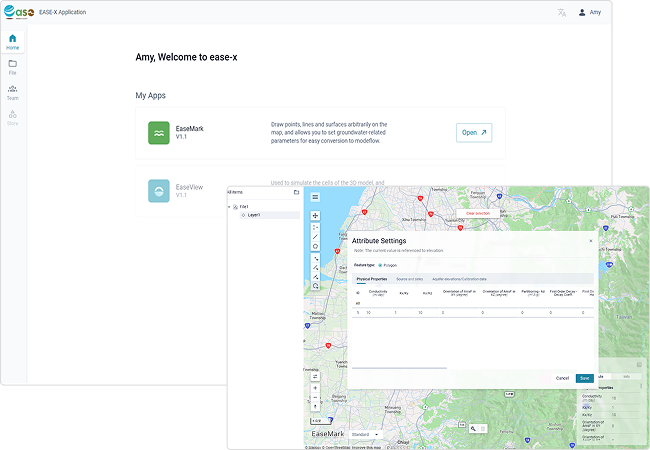This screenshot has width=650, height=450.
Task: Switch to Physical Properties tab
Action: click(371, 279)
